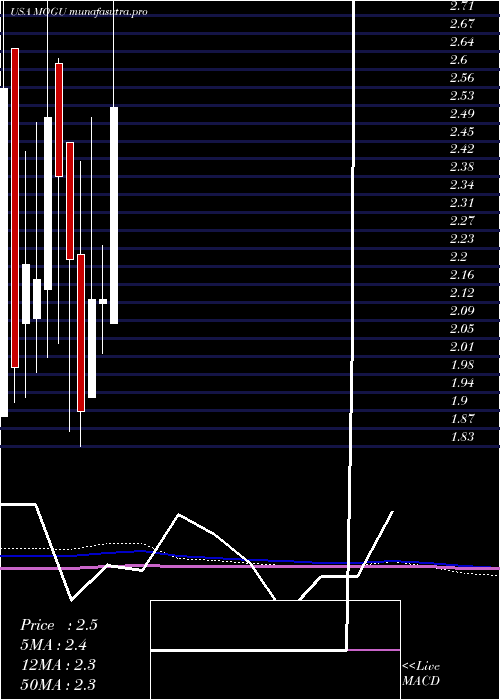500x700 pixels.
Task: Click the 2.27 price axis label
Action: 462,221
